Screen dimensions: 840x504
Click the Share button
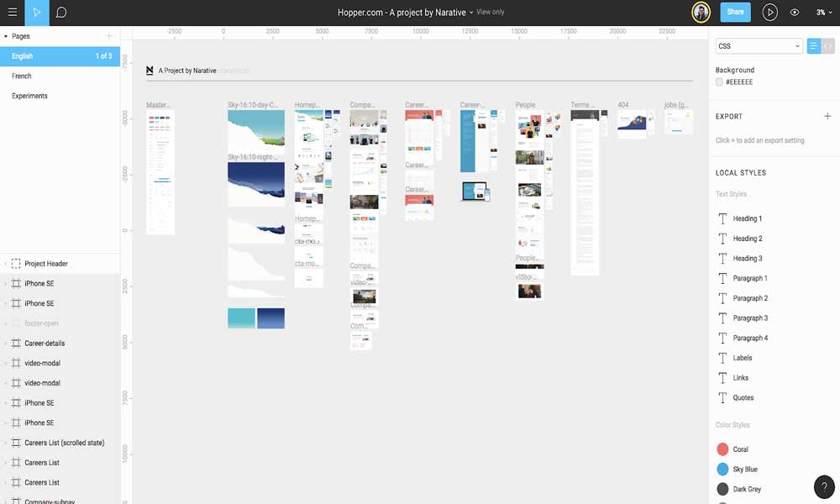click(736, 12)
